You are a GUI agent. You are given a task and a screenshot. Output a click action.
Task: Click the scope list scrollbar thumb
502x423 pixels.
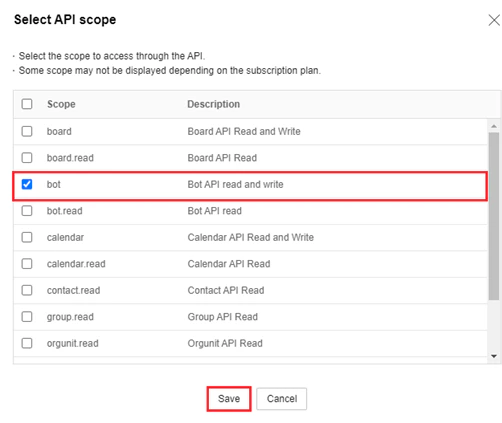pyautogui.click(x=494, y=216)
